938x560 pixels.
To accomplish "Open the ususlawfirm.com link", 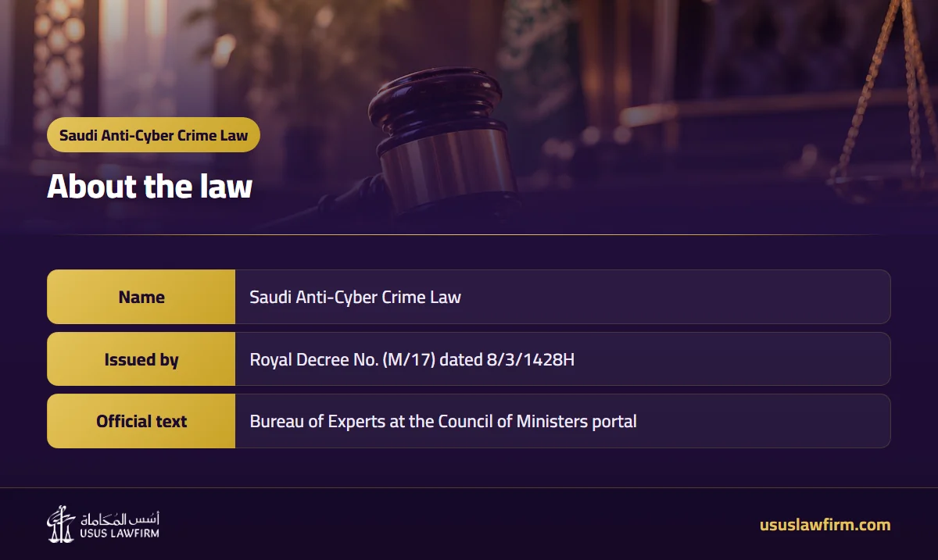I will 825,525.
